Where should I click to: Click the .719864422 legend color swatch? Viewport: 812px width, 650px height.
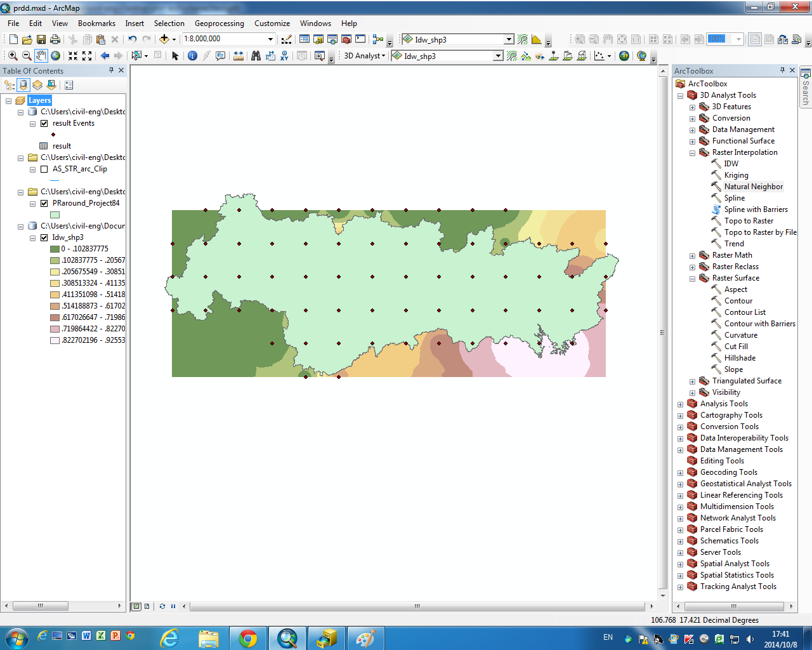[x=55, y=329]
